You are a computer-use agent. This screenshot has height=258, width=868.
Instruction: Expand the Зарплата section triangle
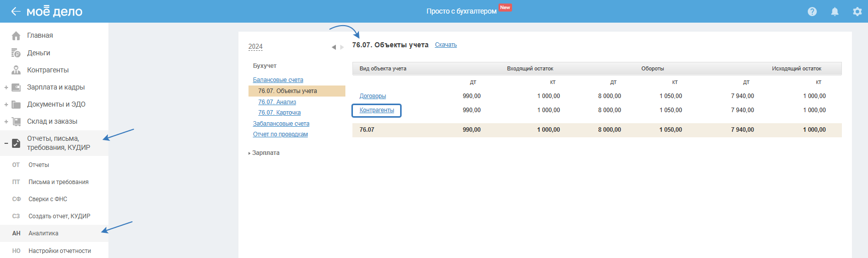tap(250, 153)
